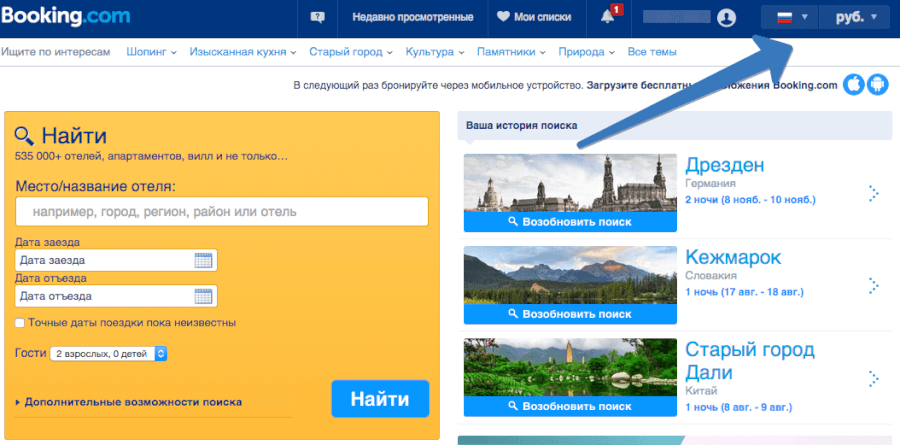
Task: Click the blue Найти search button
Action: 380,399
